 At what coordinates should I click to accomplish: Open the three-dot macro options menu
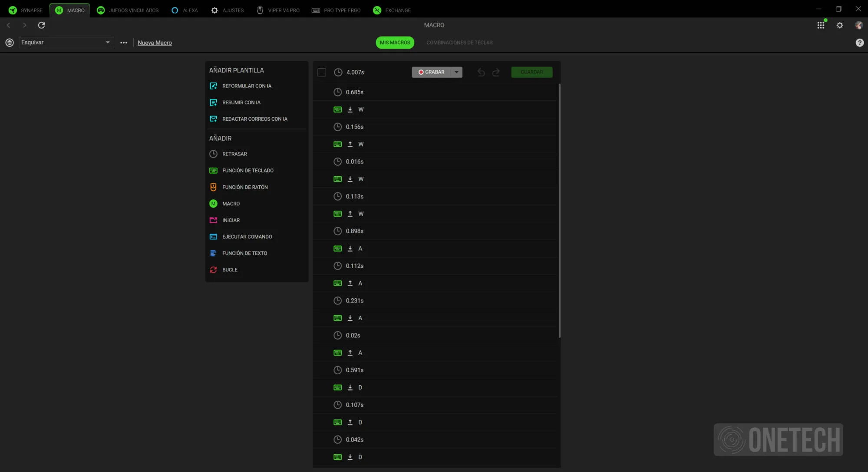124,43
